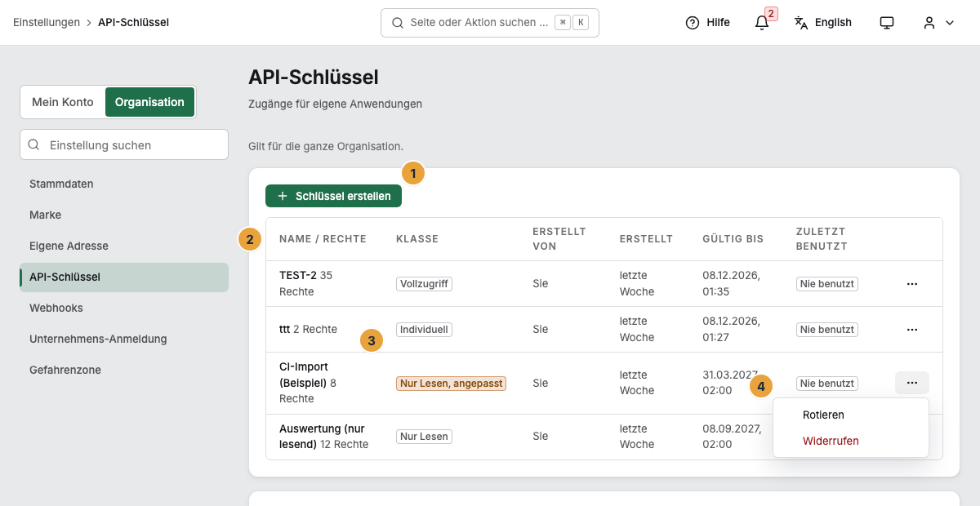Go to Eigene Adresse settings
This screenshot has height=506, width=980.
click(x=124, y=246)
